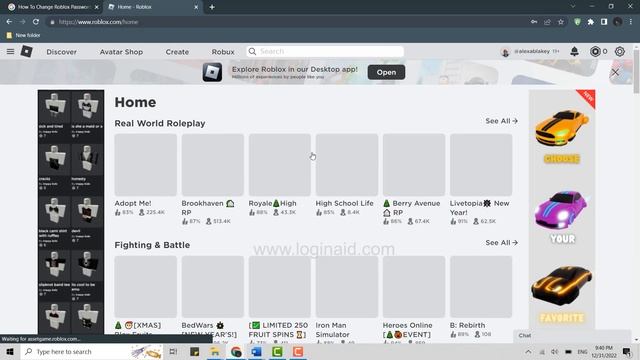Click the ENG language indicator
The width and height of the screenshot is (640, 360).
582,351
